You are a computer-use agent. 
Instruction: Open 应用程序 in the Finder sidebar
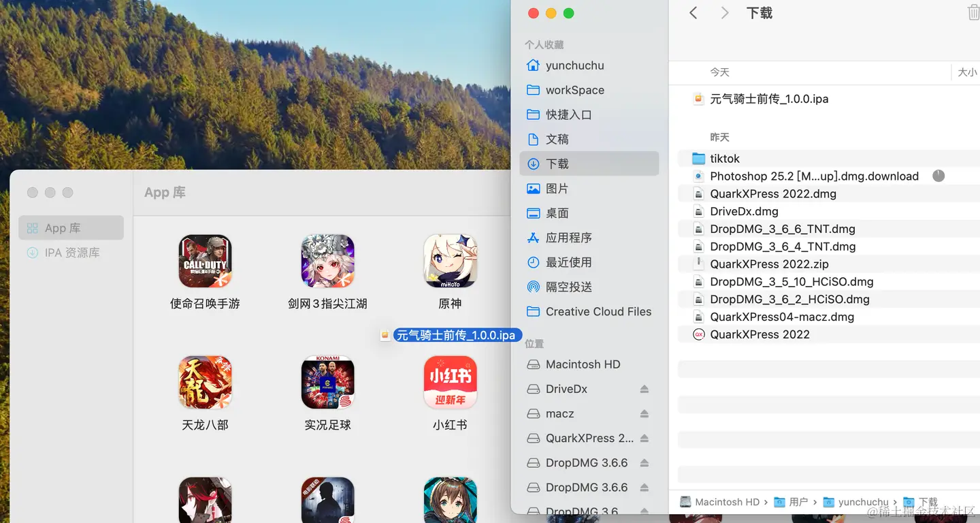pos(589,238)
